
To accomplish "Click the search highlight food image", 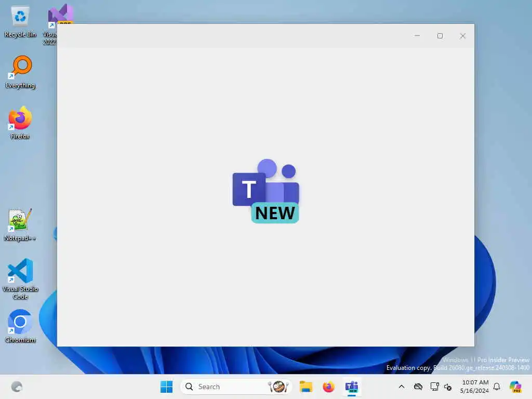I will click(x=278, y=387).
